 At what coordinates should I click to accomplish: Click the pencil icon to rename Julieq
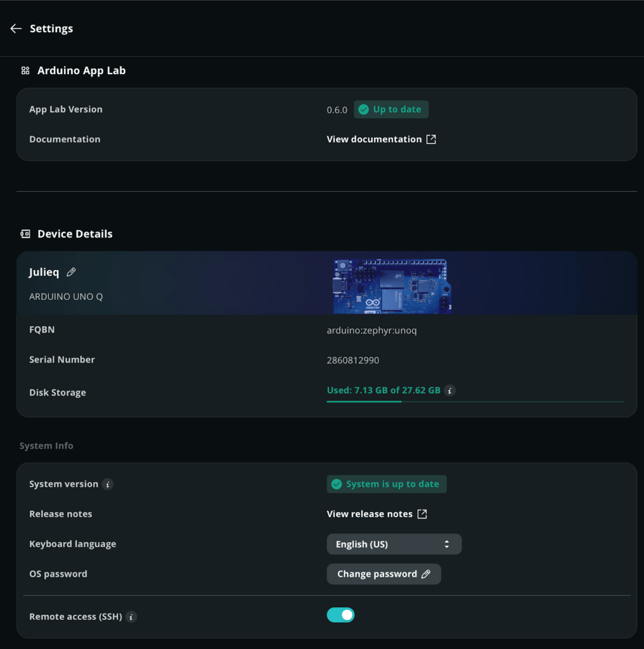click(72, 272)
